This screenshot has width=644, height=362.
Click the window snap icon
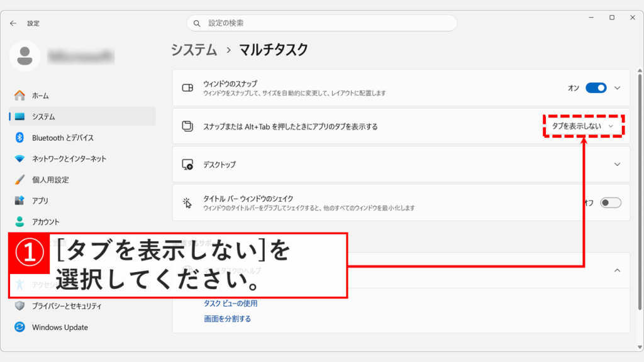[x=187, y=88]
